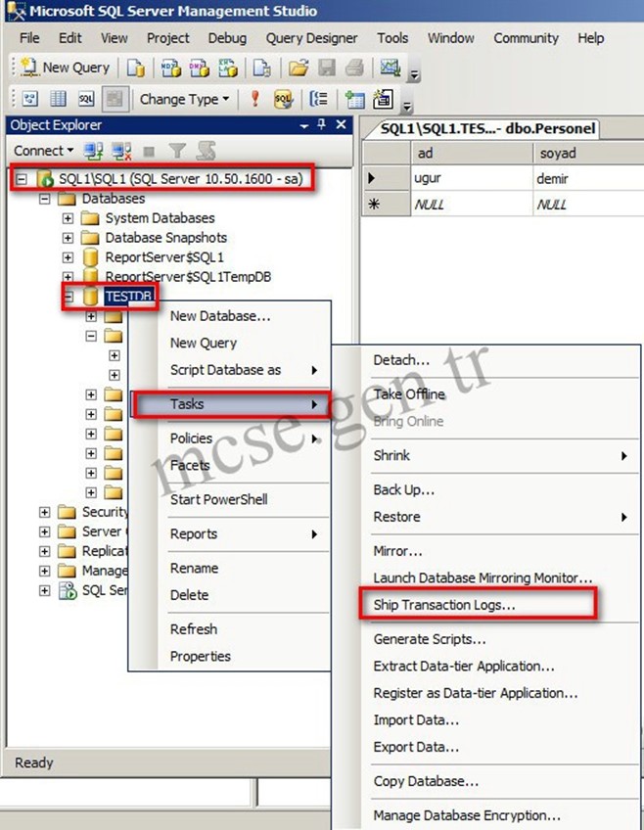This screenshot has height=830, width=644.
Task: Toggle the Show Criteria Pane grid button
Action: [x=58, y=99]
